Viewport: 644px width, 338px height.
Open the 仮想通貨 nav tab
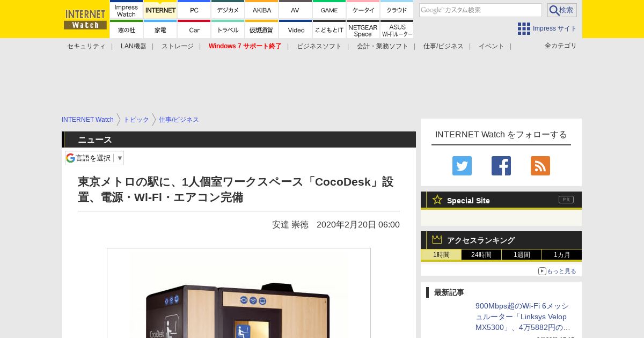[x=261, y=29]
